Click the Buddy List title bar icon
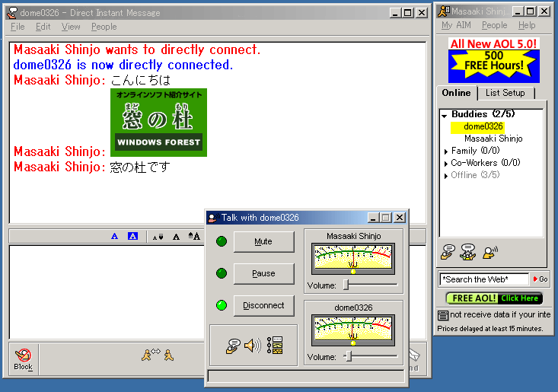 [444, 11]
